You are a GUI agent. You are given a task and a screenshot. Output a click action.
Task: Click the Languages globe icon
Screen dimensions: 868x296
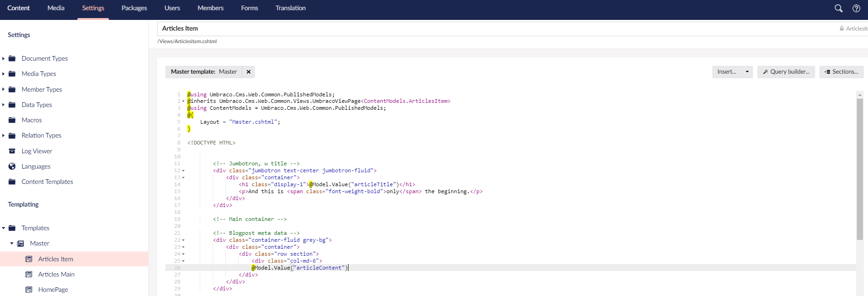[x=12, y=166]
